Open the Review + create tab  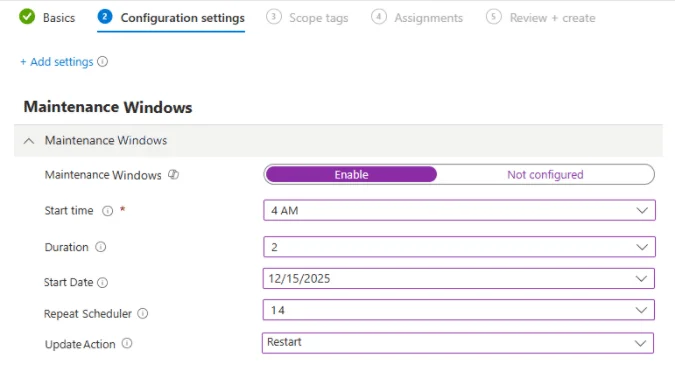point(552,18)
